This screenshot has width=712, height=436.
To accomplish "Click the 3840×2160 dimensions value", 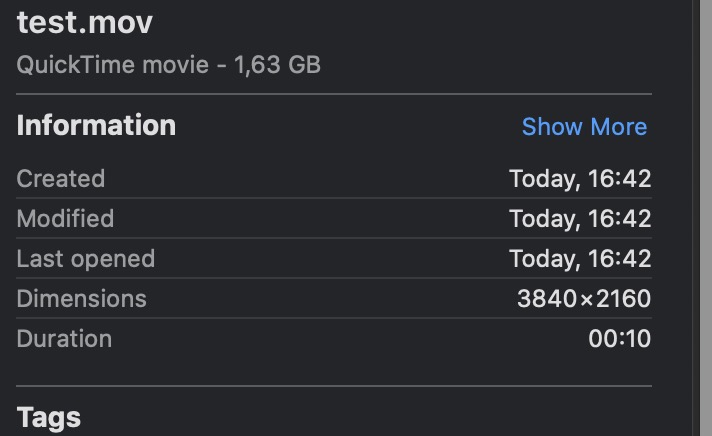I will [584, 299].
